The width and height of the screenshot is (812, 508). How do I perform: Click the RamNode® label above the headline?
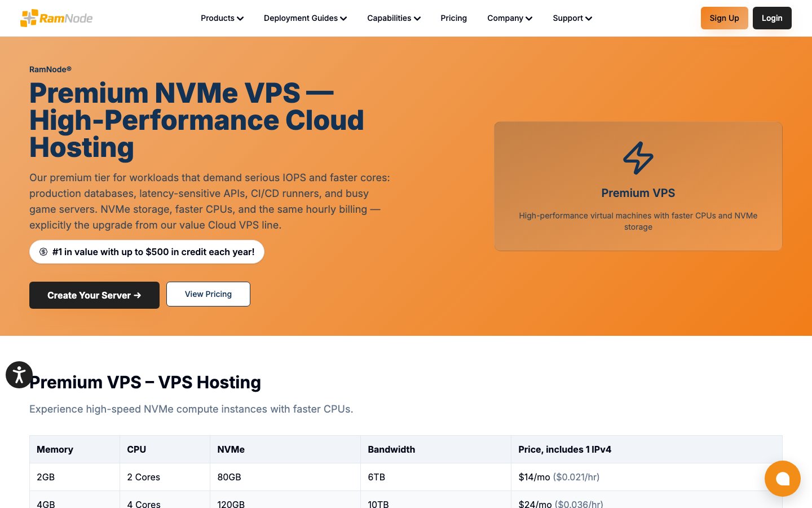50,69
